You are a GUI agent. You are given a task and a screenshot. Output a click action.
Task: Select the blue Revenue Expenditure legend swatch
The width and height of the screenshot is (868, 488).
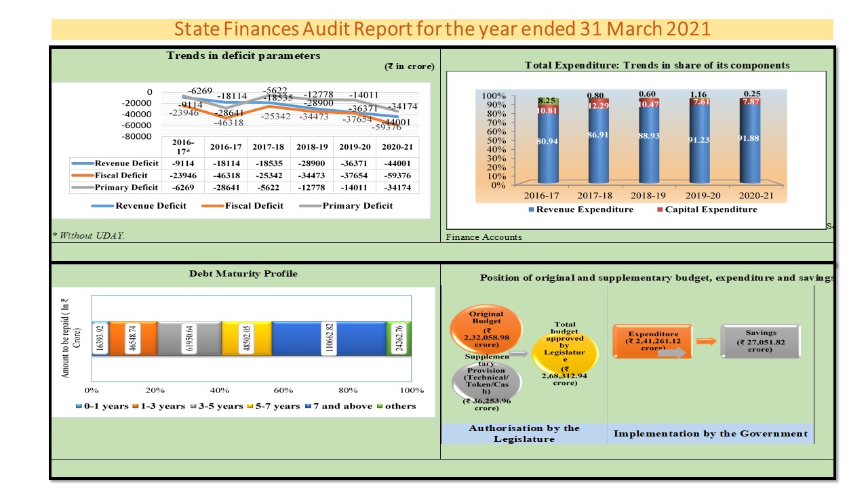coord(531,210)
